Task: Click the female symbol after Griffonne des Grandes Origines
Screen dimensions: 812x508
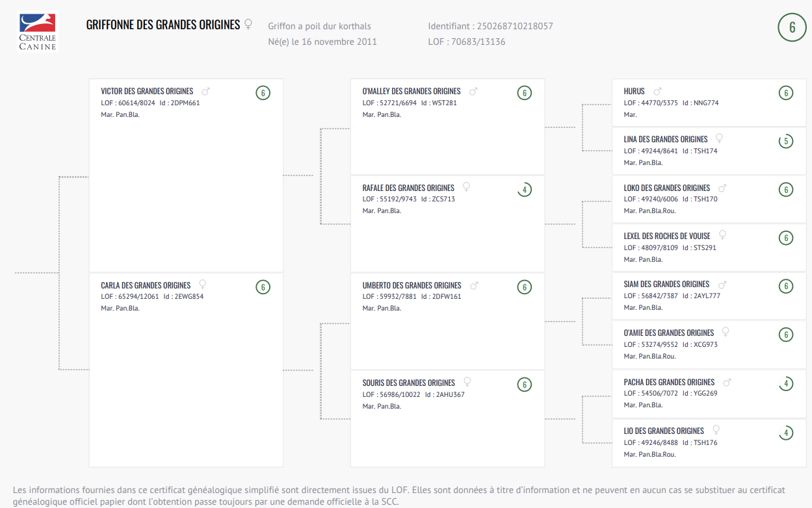Action: coord(248,25)
